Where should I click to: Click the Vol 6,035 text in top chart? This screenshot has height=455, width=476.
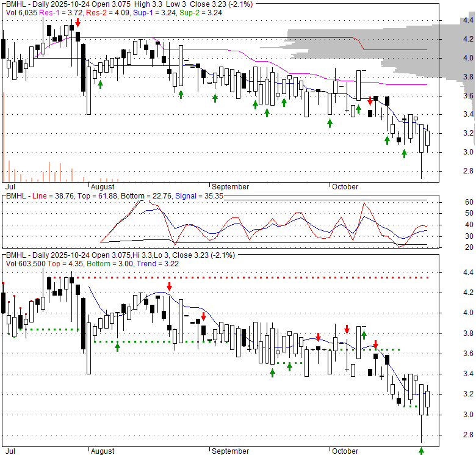coord(21,13)
